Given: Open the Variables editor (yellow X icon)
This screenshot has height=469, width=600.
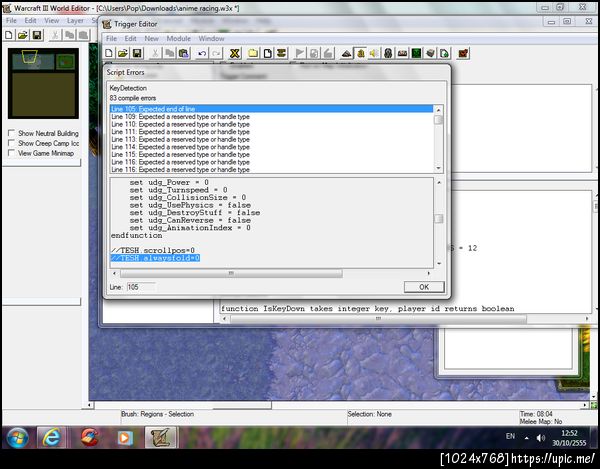Looking at the screenshot, I should click(235, 53).
